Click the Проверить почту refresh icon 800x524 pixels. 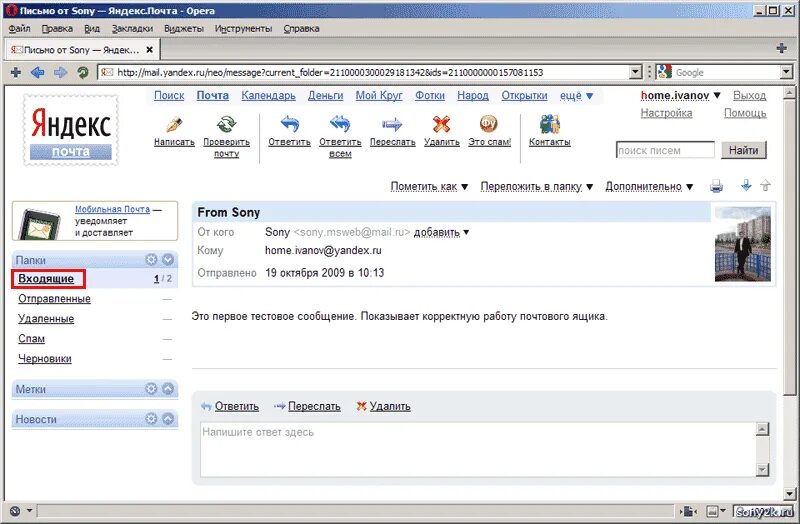[x=227, y=124]
